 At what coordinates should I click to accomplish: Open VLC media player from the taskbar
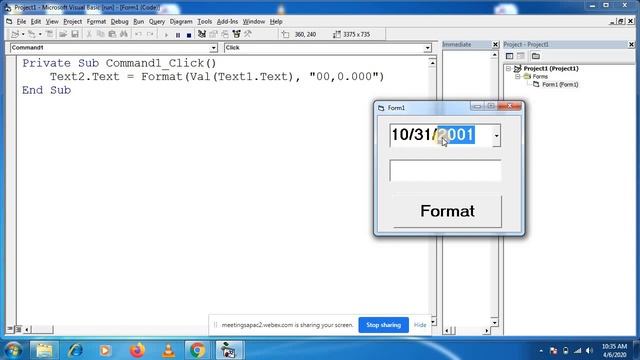pyautogui.click(x=168, y=350)
